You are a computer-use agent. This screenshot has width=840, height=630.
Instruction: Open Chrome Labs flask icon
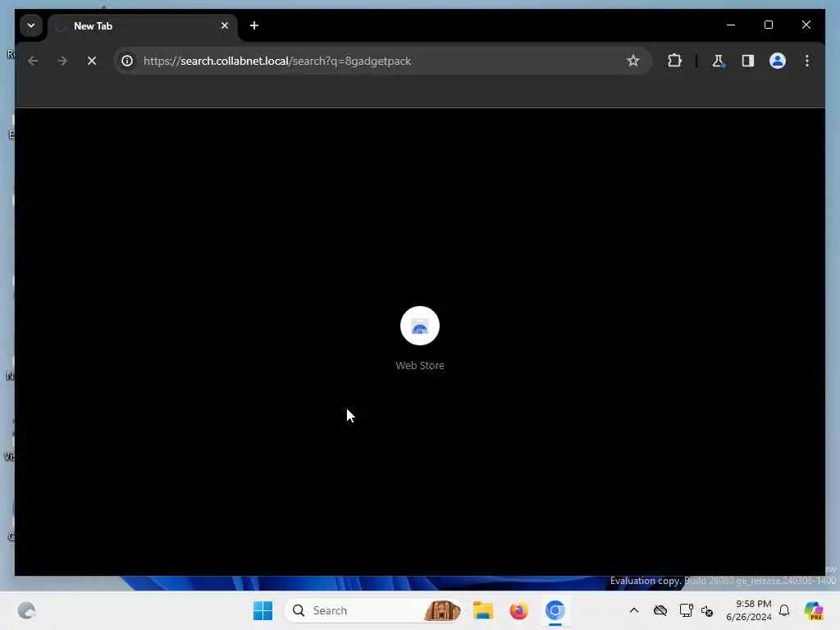tap(718, 61)
